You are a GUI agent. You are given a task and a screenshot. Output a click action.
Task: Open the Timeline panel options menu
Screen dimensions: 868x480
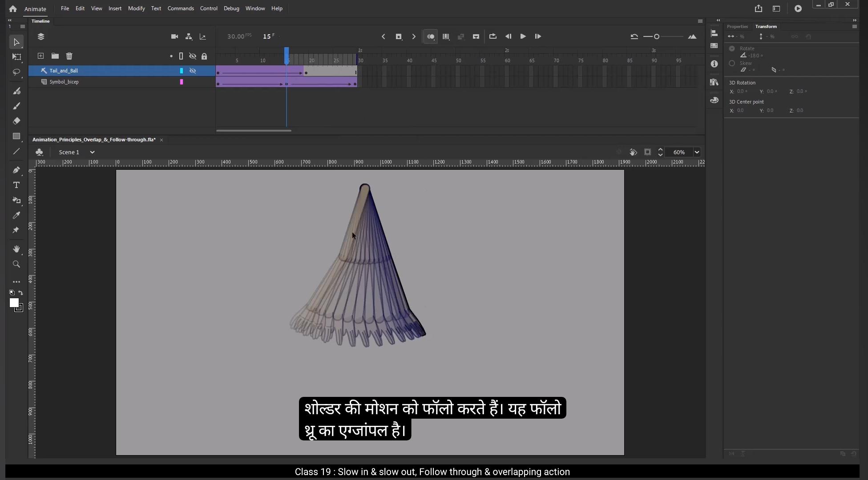(700, 21)
